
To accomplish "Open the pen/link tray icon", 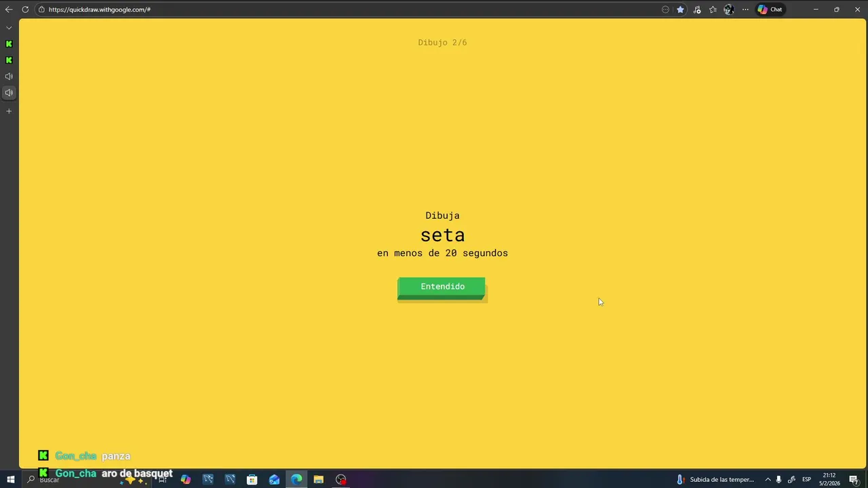I will pos(791,480).
